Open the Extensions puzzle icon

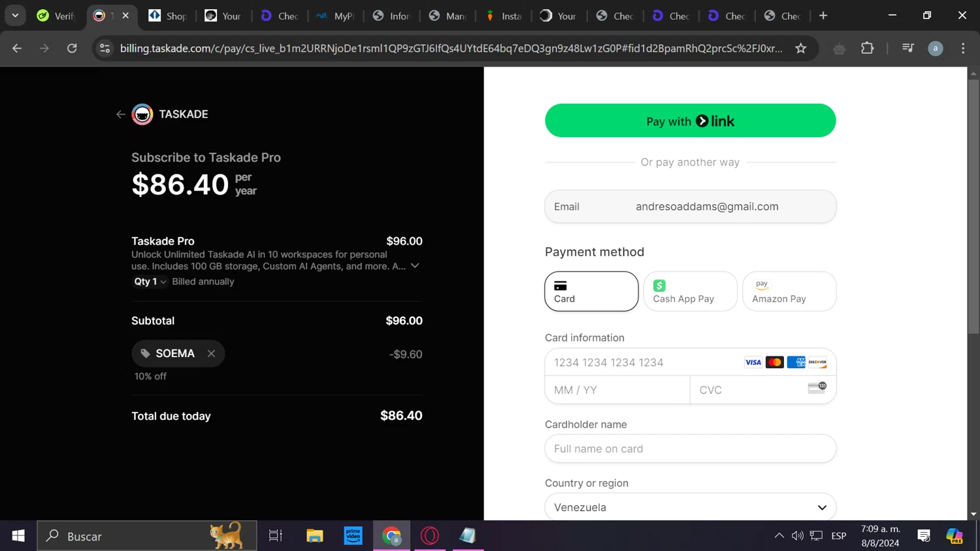(x=867, y=48)
